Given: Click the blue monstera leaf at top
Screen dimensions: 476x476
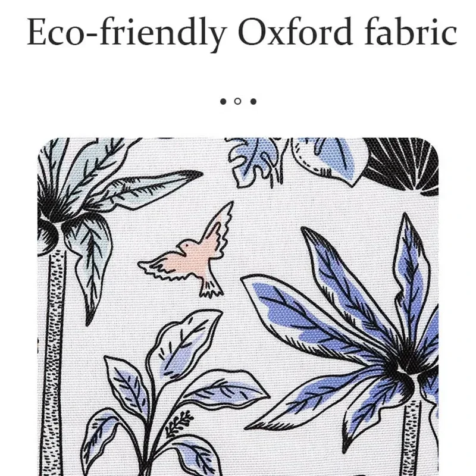Looking at the screenshot, I should point(256,161).
